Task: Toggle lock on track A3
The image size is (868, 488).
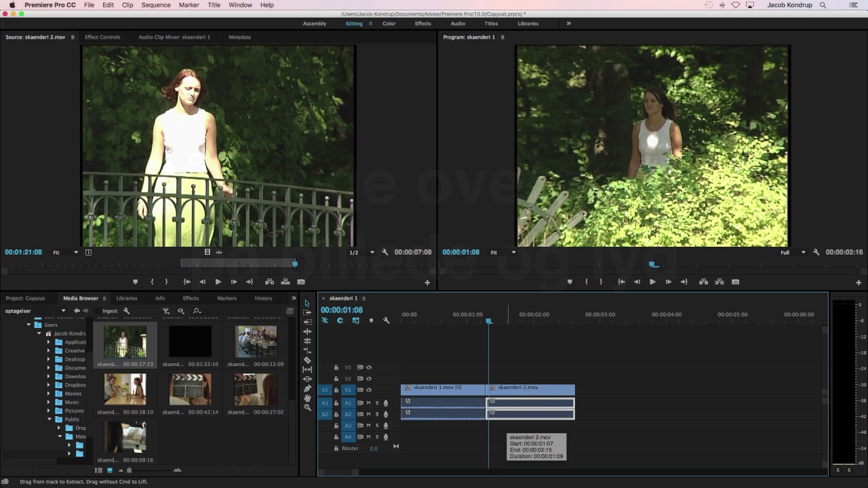Action: tap(336, 426)
